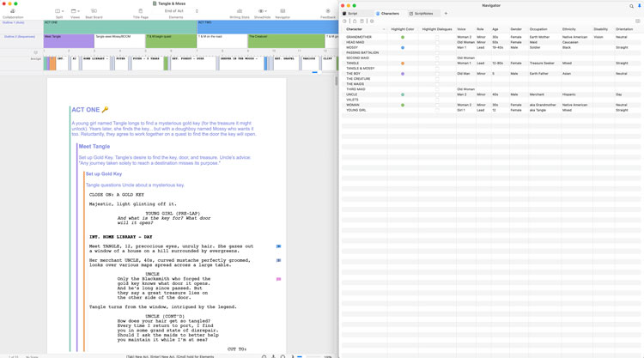Open the Feedback toolbar icon
Screen dimensions: 644x358
click(328, 11)
